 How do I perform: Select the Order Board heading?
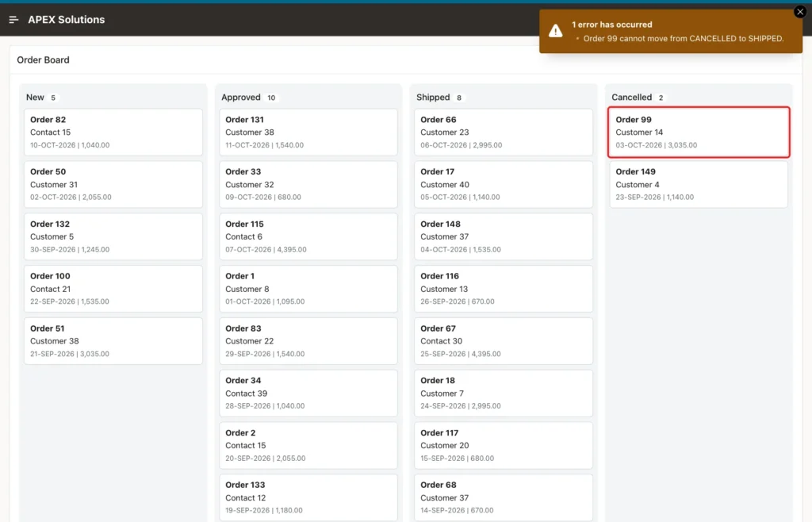pyautogui.click(x=43, y=60)
